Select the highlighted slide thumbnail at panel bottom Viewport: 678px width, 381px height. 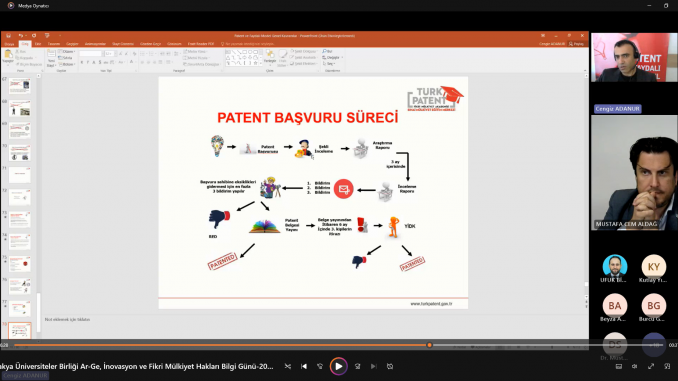pyautogui.click(x=19, y=330)
